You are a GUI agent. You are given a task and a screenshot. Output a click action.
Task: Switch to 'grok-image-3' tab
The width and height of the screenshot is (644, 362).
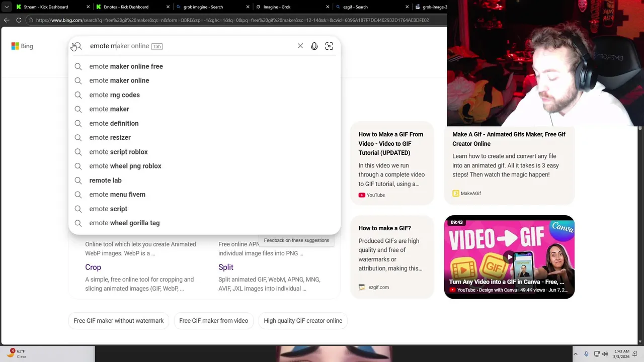click(x=431, y=7)
